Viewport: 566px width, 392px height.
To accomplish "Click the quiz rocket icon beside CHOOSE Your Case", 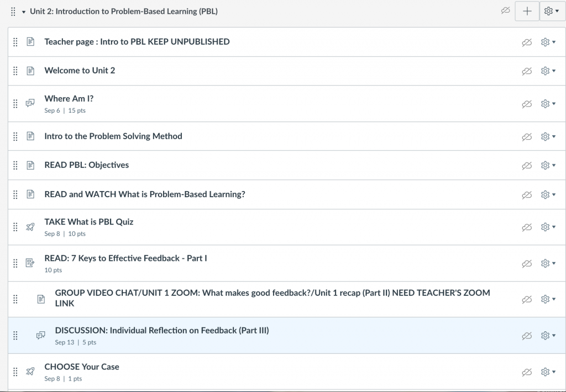I will [30, 372].
